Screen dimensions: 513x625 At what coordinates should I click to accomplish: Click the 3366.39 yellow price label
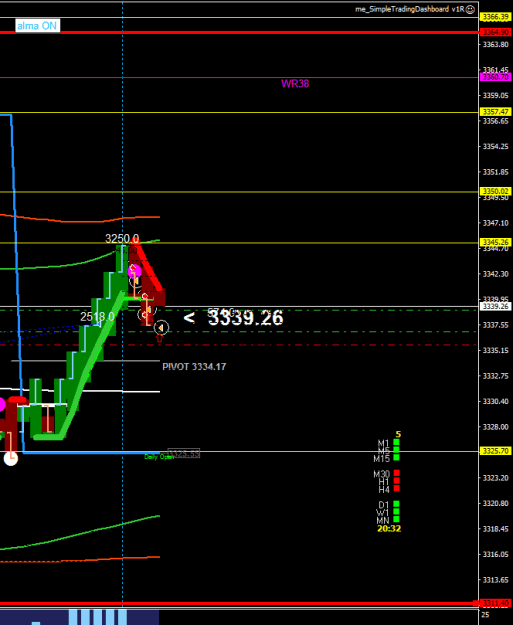coord(496,17)
